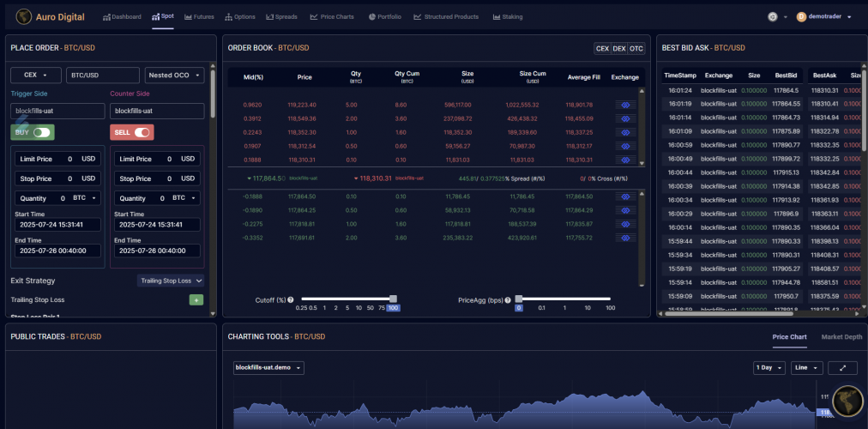Click the expand chart fullscreen icon
This screenshot has width=868, height=429.
click(842, 367)
